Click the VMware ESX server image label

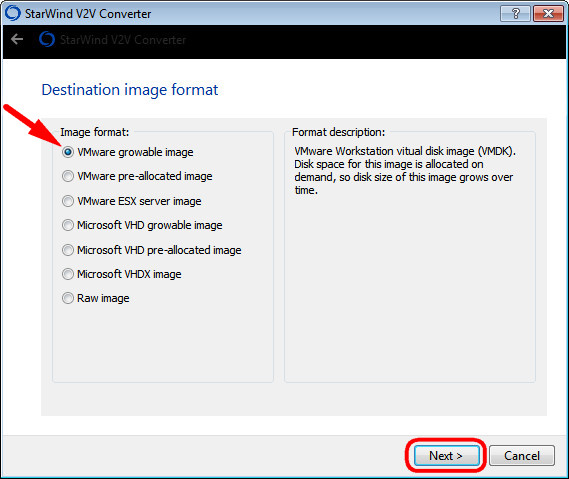tap(139, 201)
